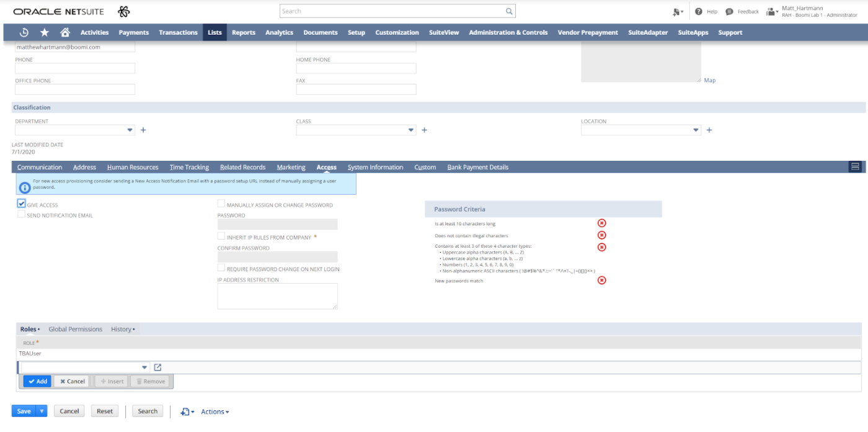
Task: Click inside the IP ADDRESS RESTRICTION box
Action: click(277, 296)
